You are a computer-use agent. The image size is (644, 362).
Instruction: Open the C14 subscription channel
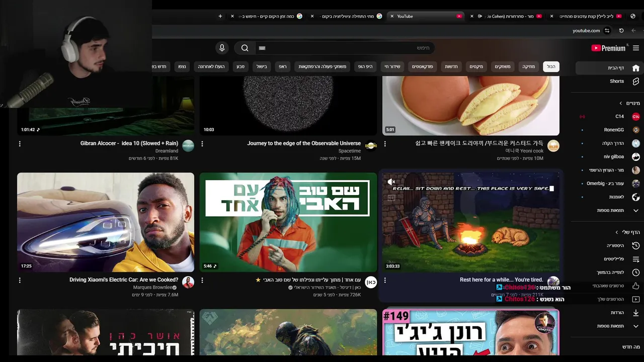click(609, 117)
